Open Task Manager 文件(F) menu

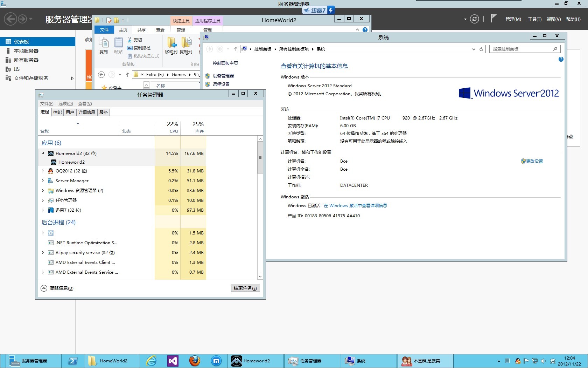(x=47, y=103)
